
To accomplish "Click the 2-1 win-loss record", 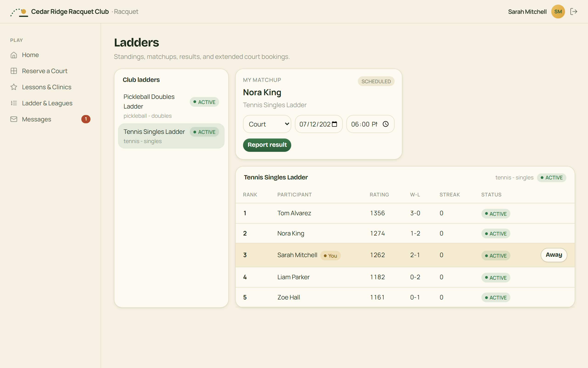I will pyautogui.click(x=415, y=255).
